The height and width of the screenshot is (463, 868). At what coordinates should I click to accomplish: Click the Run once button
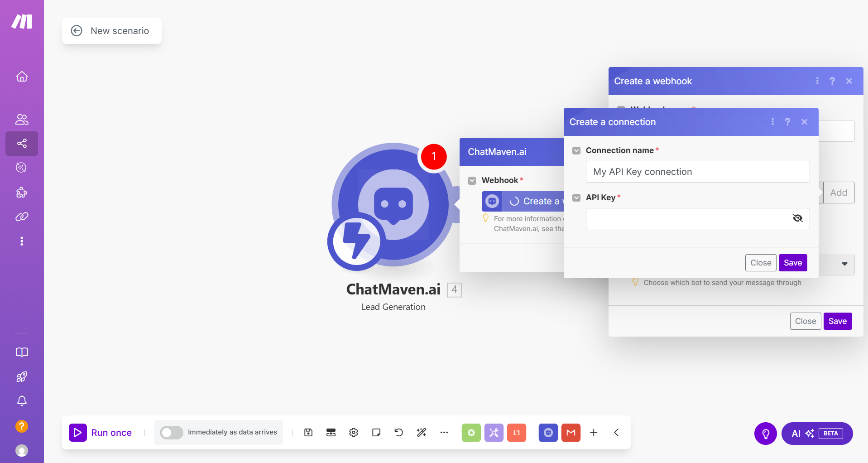coord(101,433)
